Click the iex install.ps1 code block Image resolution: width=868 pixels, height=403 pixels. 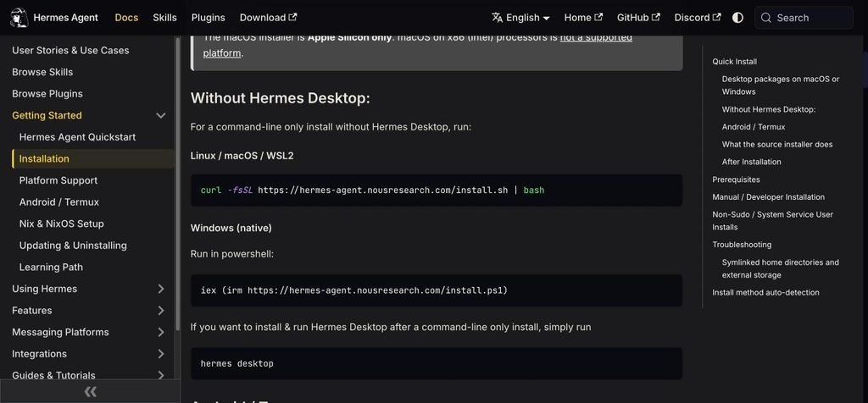point(437,290)
